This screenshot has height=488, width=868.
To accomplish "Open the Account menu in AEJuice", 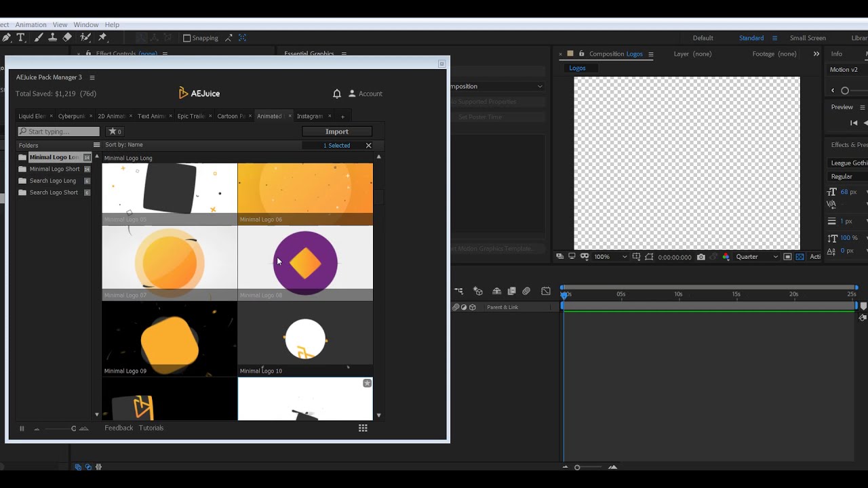I will tap(366, 94).
